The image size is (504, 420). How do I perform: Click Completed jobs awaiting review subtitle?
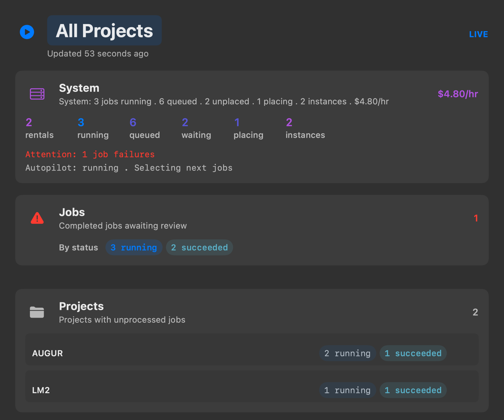[123, 226]
